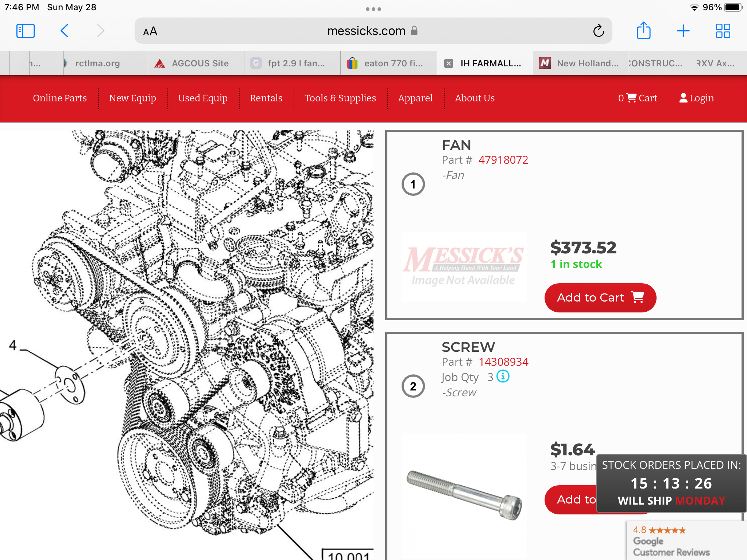The image size is (747, 560).
Task: View the shopping cart
Action: tap(638, 98)
